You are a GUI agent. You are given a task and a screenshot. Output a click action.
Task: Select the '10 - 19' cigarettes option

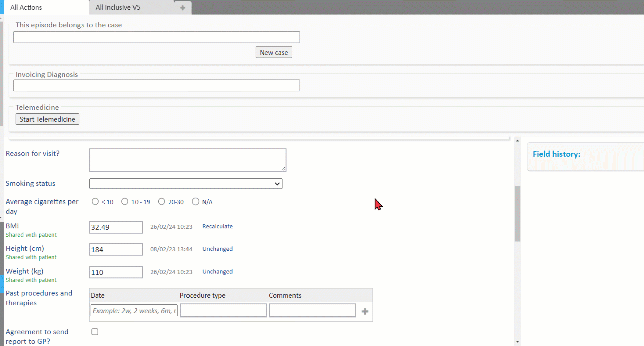point(125,201)
